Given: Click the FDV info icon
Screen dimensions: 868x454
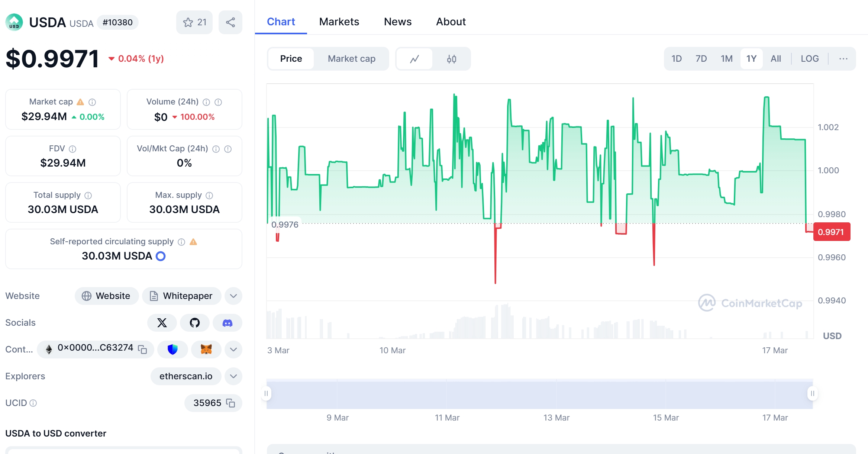Looking at the screenshot, I should coord(72,149).
